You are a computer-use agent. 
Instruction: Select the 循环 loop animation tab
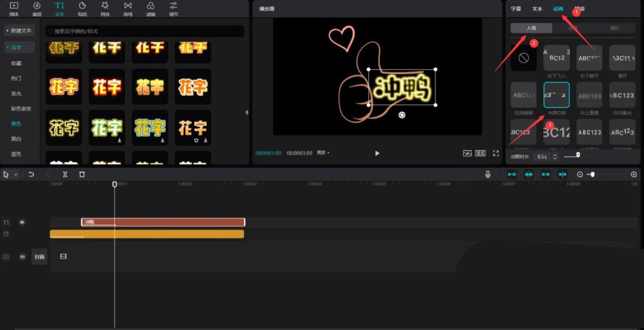[615, 29]
